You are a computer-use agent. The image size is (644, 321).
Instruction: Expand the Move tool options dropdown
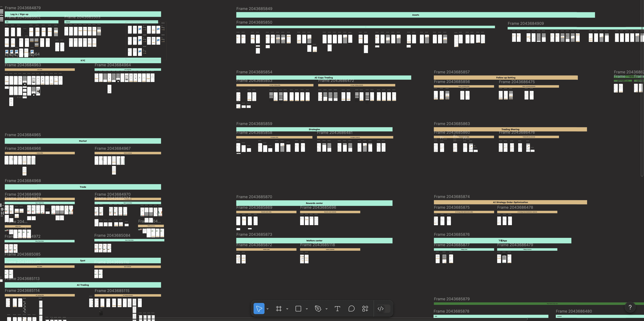click(268, 309)
